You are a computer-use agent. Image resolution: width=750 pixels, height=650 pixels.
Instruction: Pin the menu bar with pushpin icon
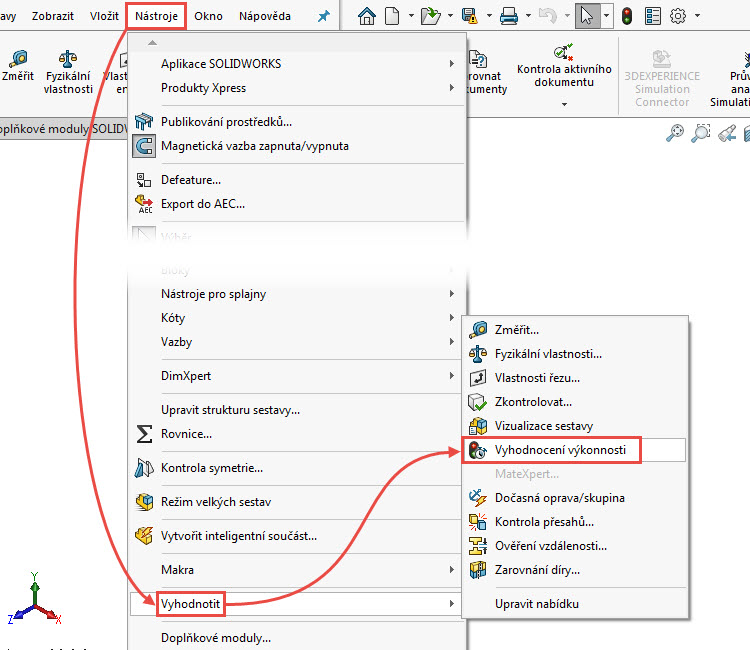324,16
